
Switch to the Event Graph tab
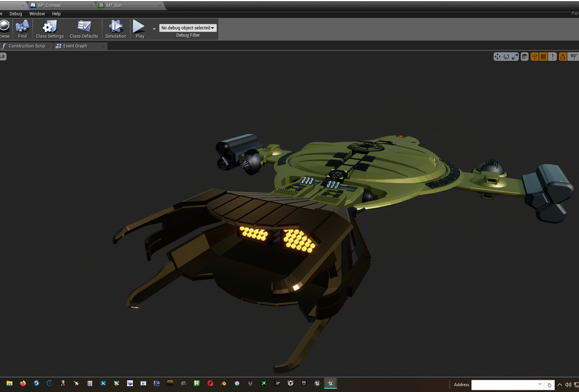pos(80,46)
